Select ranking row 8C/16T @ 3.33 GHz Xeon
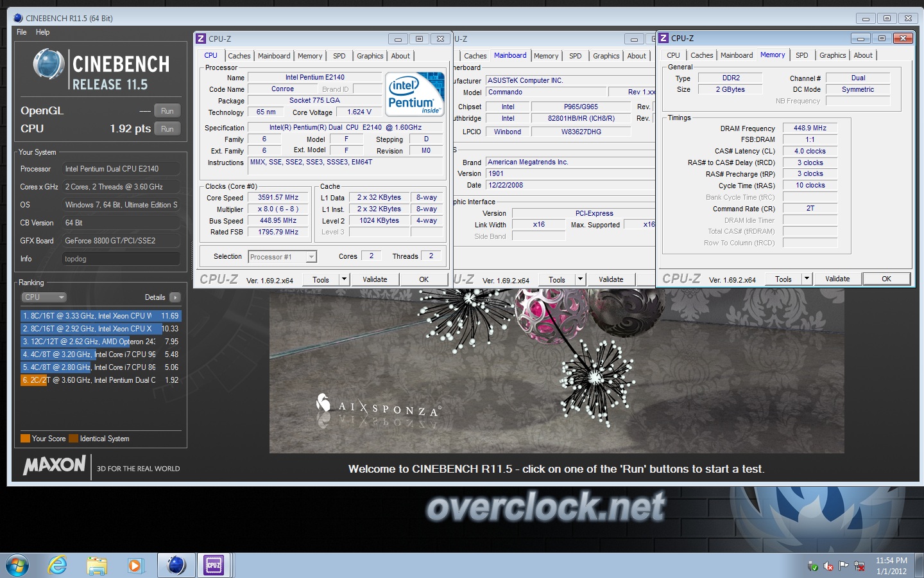This screenshot has height=578, width=924. (x=101, y=316)
